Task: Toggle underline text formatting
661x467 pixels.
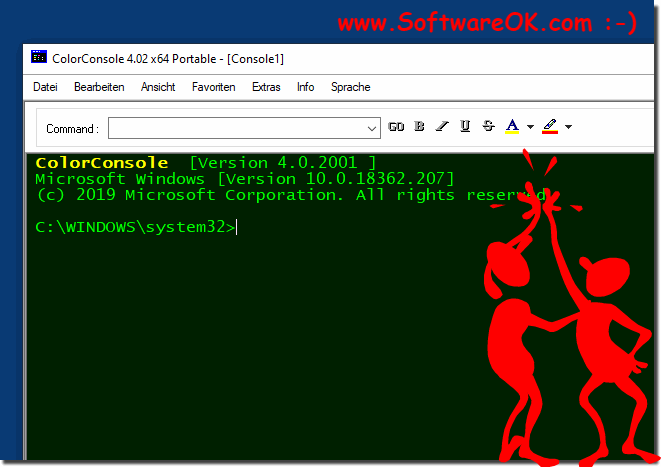Action: (x=465, y=126)
